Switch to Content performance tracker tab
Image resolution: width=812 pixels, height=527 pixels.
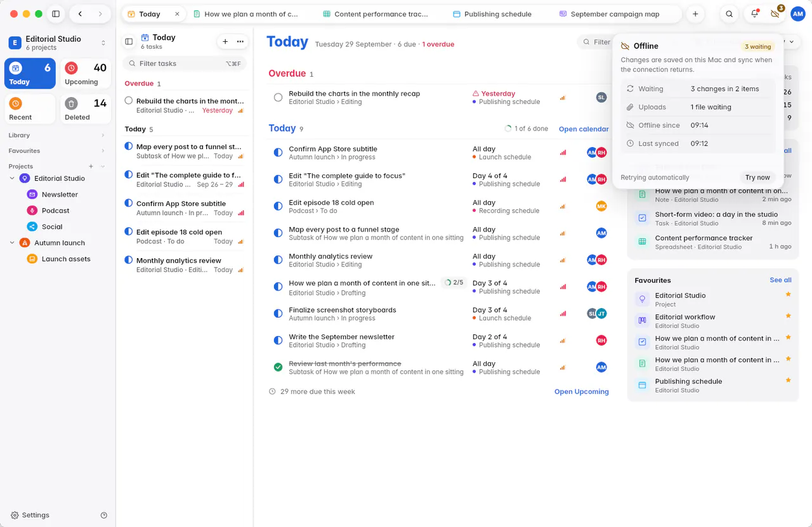376,14
